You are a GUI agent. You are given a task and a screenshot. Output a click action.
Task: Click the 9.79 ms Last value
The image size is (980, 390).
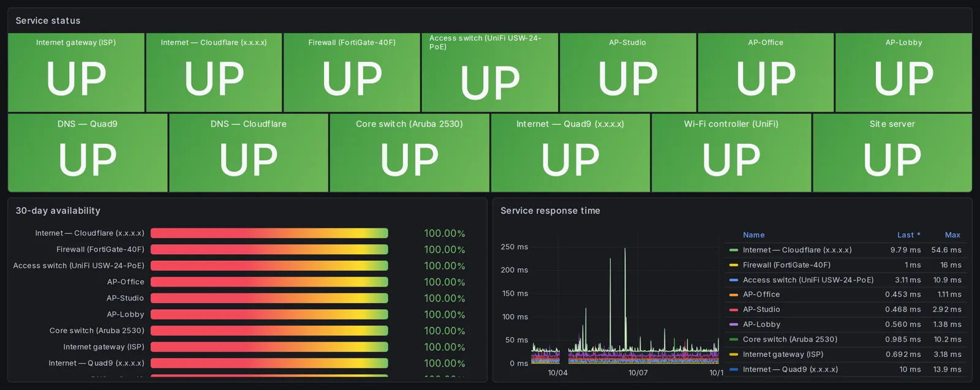[906, 250]
